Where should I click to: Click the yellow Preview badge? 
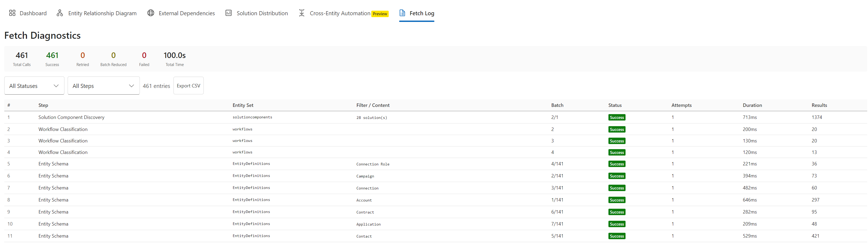pyautogui.click(x=380, y=14)
